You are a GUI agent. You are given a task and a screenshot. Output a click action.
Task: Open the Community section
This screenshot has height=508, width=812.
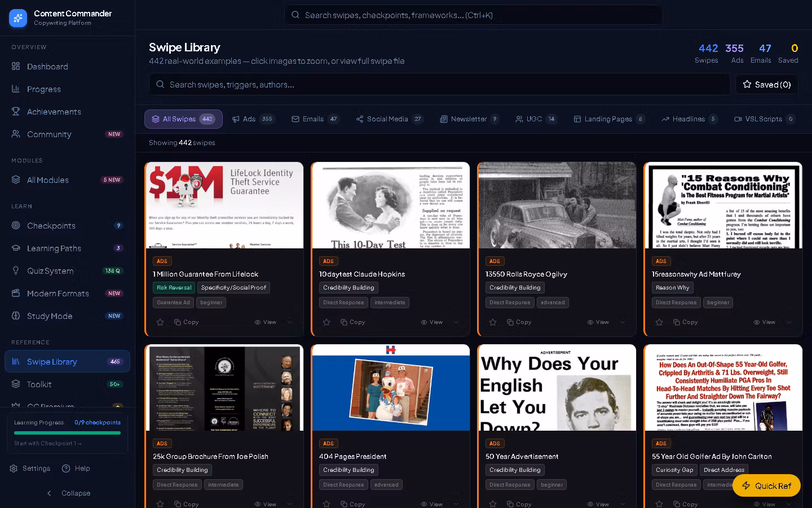(x=67, y=134)
